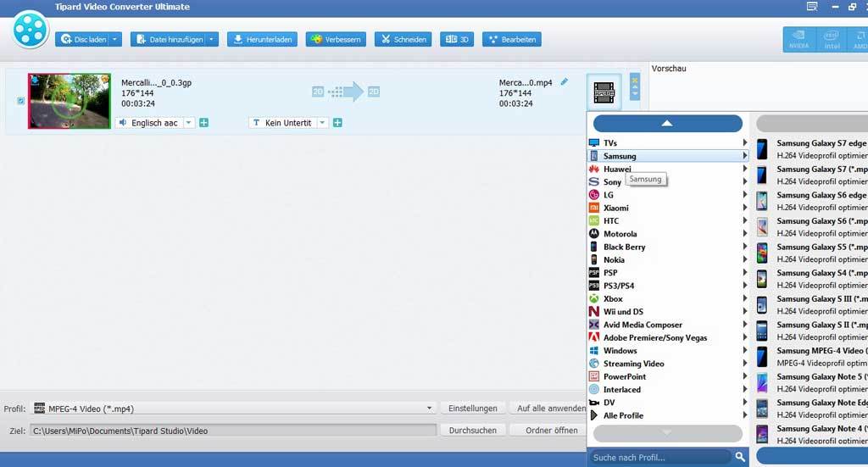This screenshot has width=868, height=467.
Task: Select Sony category
Action: coord(668,181)
